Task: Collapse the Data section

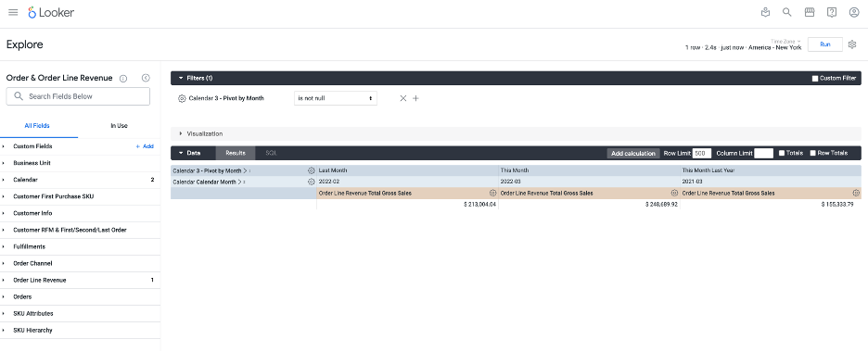Action: point(181,153)
